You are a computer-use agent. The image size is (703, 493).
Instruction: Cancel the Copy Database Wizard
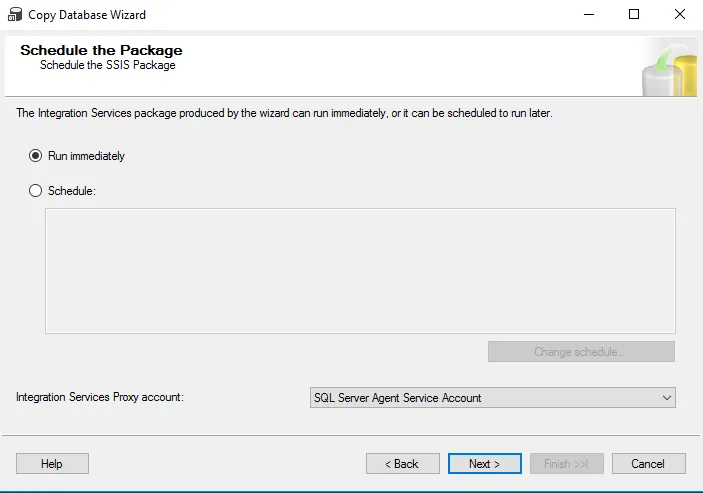click(648, 464)
